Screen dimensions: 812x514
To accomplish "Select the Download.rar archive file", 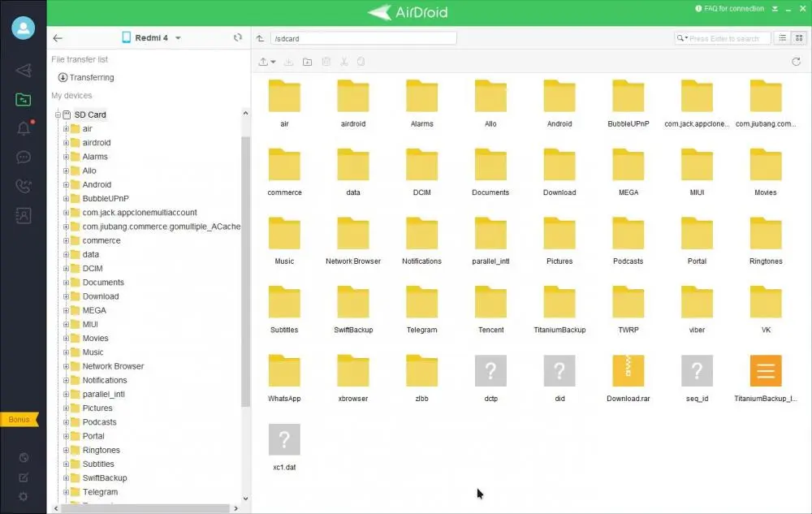I will (x=628, y=370).
